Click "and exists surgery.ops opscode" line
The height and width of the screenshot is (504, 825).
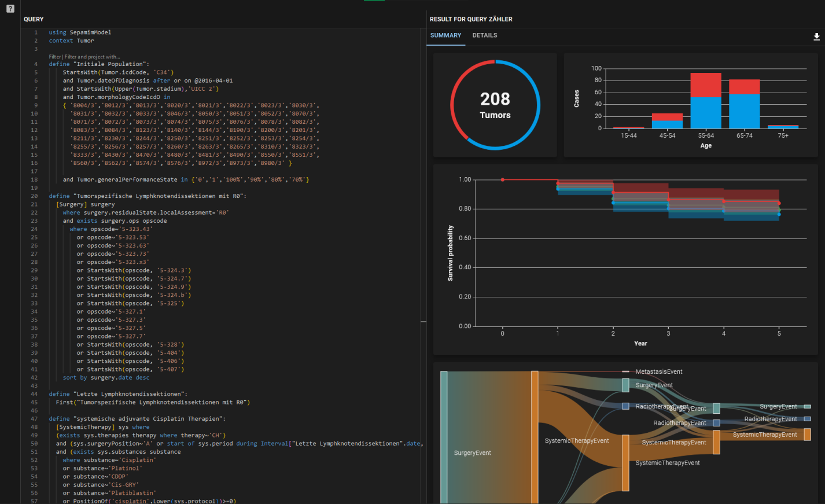pyautogui.click(x=115, y=220)
